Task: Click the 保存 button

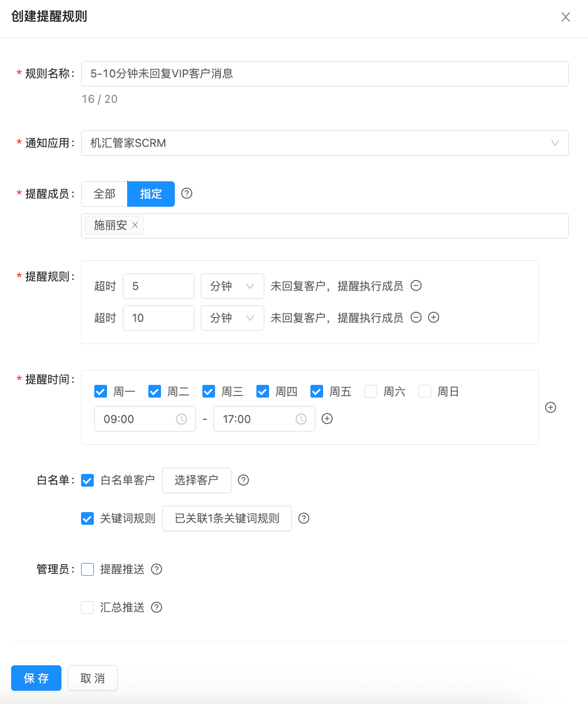Action: pyautogui.click(x=36, y=678)
